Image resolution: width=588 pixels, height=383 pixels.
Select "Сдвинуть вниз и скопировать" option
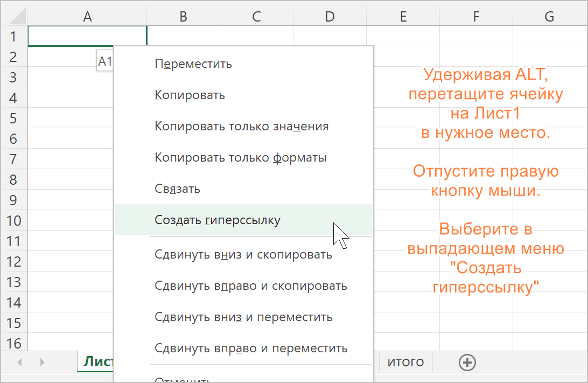243,254
